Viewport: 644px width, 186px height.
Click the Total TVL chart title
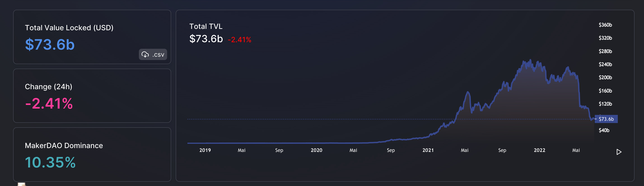[x=206, y=26]
